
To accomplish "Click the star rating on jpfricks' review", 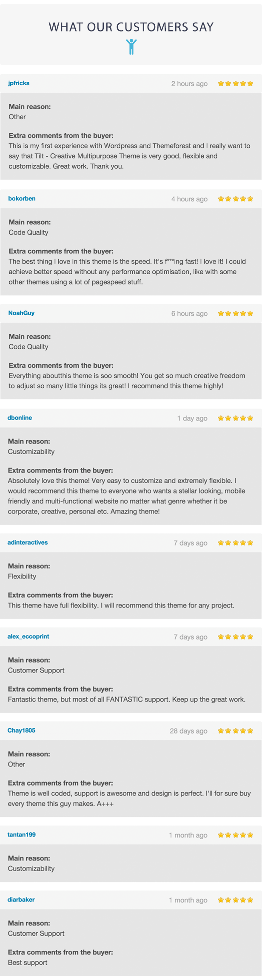I will [235, 83].
